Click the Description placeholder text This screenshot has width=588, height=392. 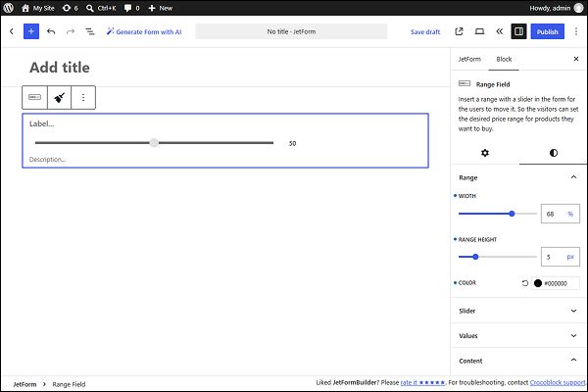[48, 160]
